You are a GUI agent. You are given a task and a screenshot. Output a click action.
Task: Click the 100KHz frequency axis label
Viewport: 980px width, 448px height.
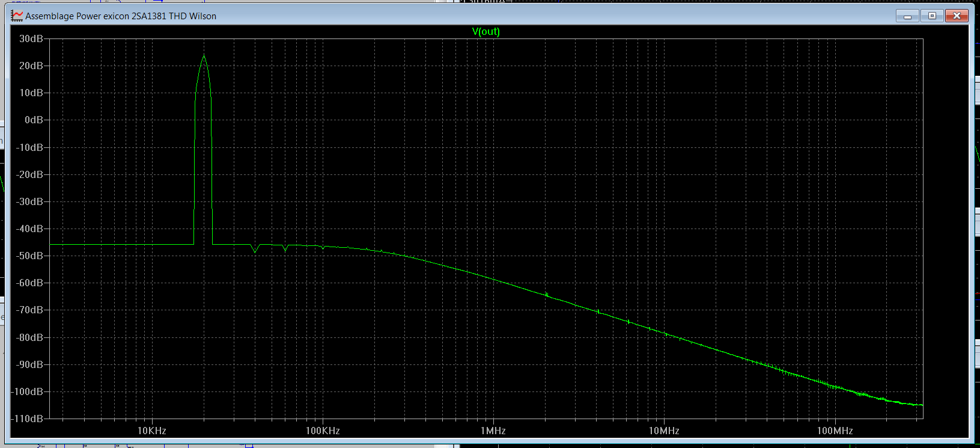click(323, 431)
